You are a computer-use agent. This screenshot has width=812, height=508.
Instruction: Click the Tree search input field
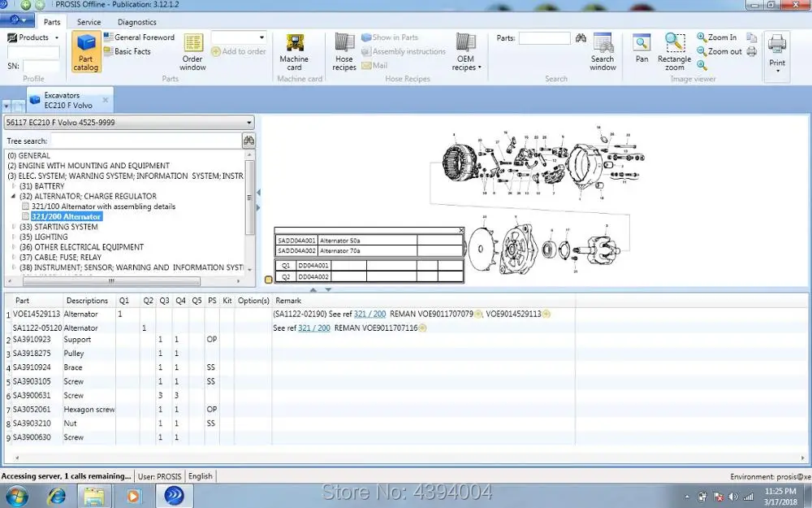(x=146, y=141)
